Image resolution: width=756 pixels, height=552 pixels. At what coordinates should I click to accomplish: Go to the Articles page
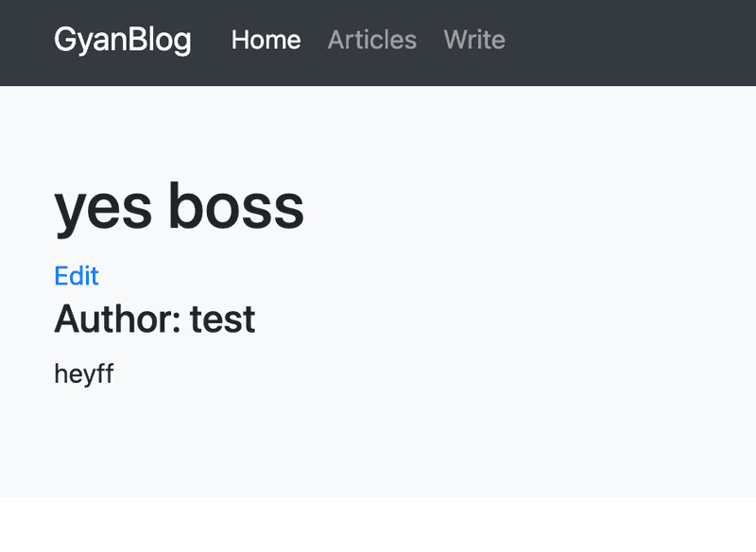pyautogui.click(x=371, y=40)
